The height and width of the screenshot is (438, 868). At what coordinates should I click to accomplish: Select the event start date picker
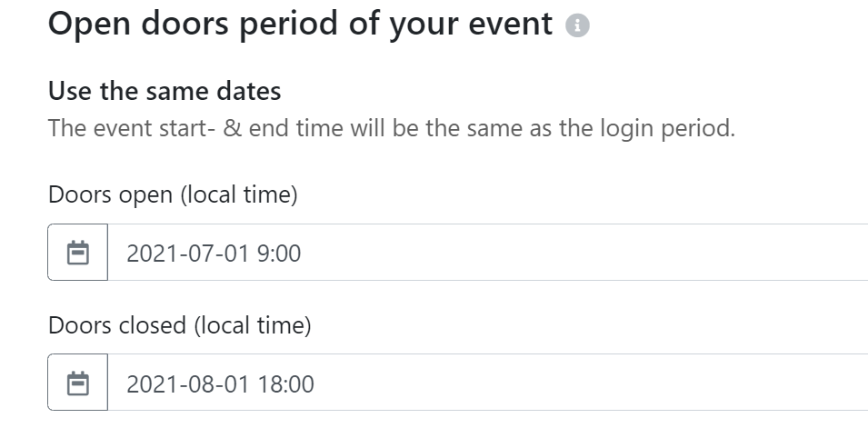(78, 253)
